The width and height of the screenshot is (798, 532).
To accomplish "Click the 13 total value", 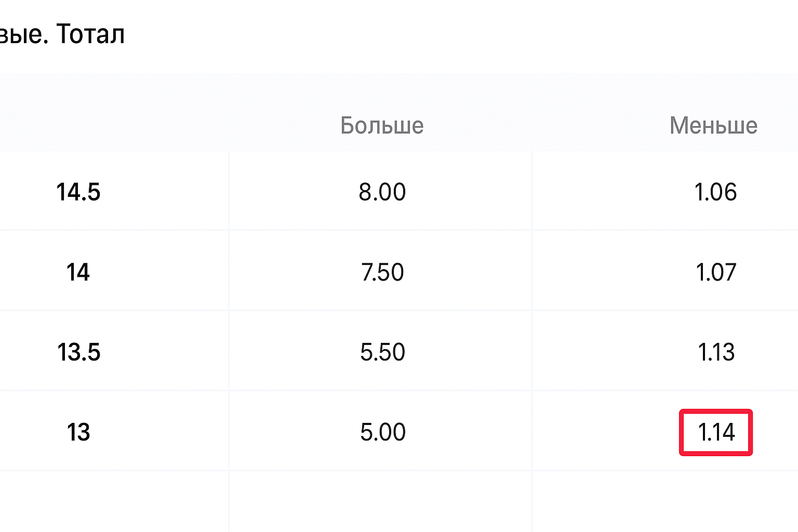I will tap(78, 432).
